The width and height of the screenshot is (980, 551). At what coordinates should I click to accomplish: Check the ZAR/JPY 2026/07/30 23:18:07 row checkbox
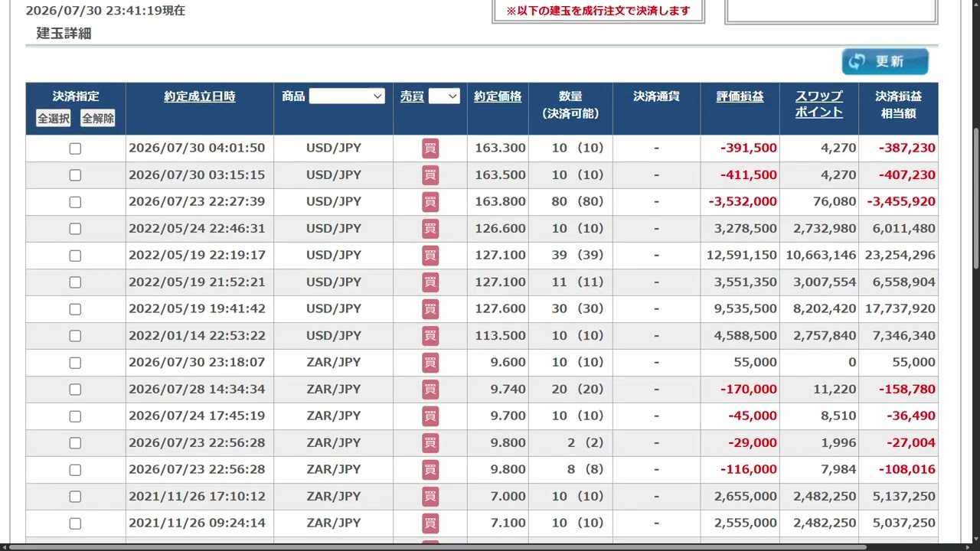(75, 363)
